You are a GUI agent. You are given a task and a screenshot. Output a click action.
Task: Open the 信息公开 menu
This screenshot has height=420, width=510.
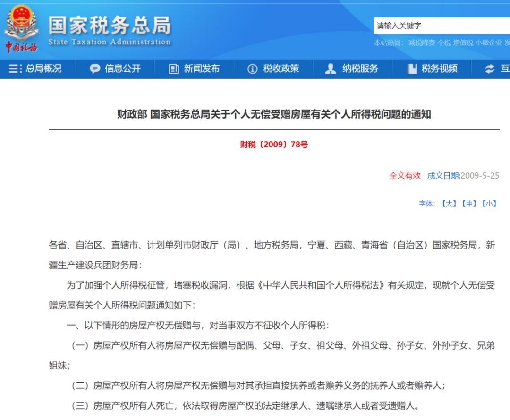(123, 69)
